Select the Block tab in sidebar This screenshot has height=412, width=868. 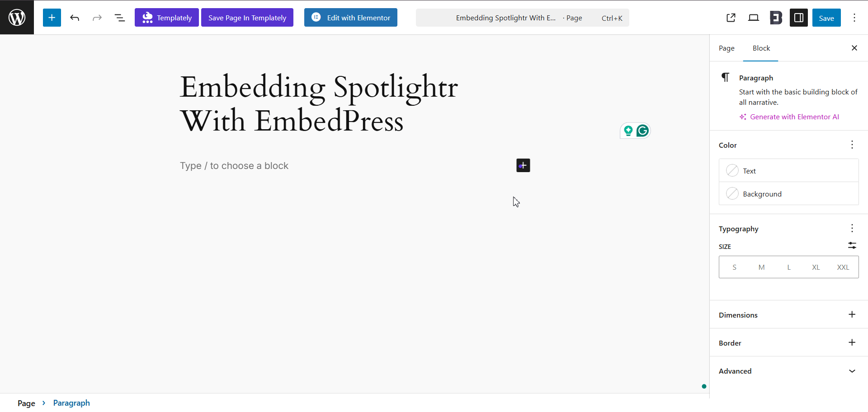pos(760,48)
